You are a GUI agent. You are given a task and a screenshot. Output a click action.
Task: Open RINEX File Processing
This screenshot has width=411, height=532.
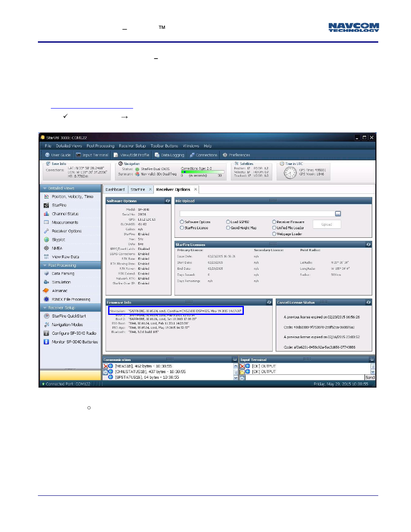(x=67, y=299)
